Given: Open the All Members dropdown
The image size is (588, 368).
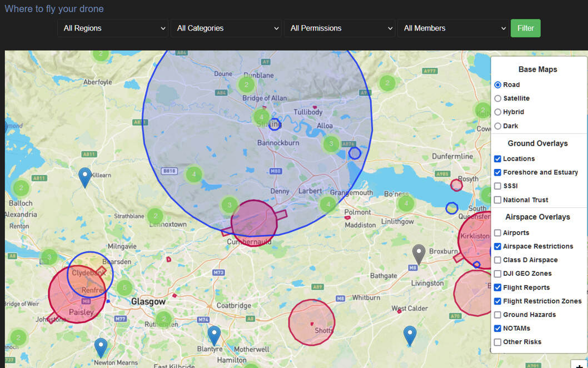Looking at the screenshot, I should pyautogui.click(x=453, y=28).
